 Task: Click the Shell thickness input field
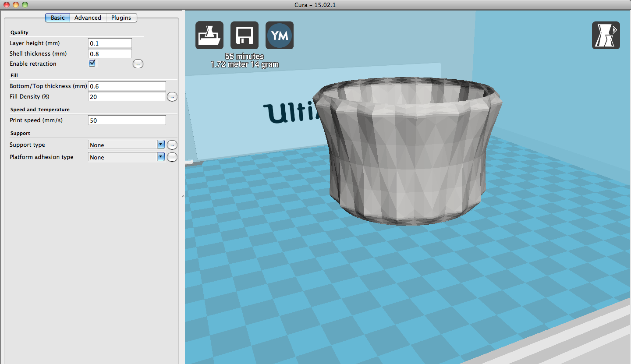[110, 54]
